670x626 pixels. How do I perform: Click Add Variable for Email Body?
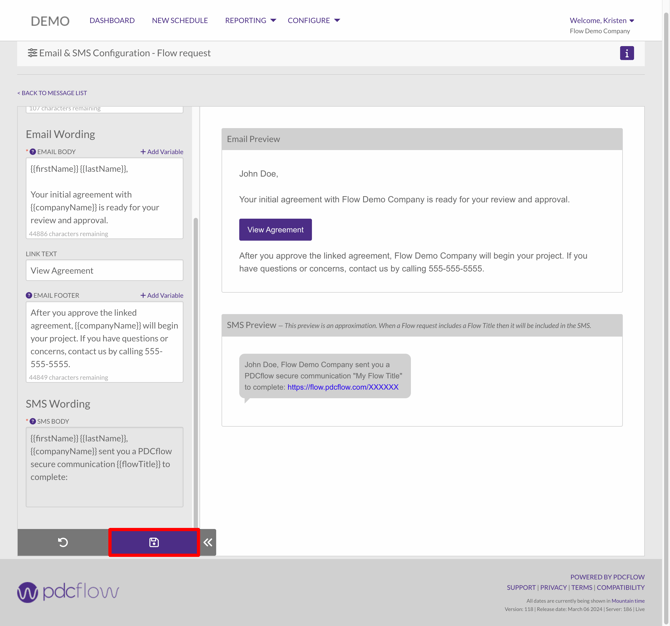click(x=162, y=152)
